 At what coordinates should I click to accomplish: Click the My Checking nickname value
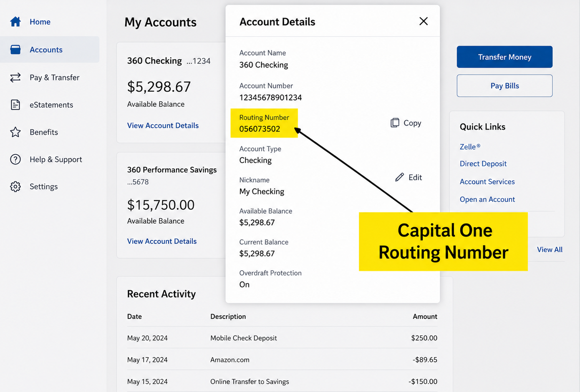coord(262,191)
